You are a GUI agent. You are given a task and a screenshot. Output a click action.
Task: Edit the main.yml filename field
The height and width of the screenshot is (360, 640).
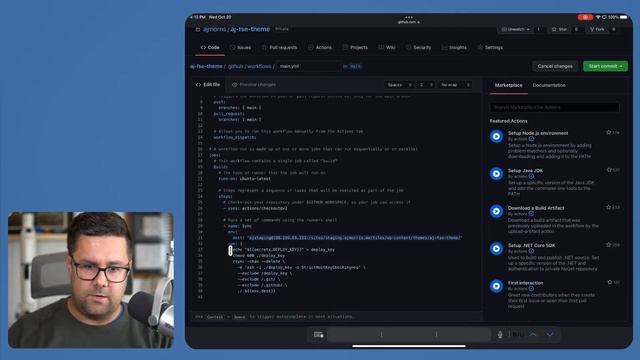[308, 66]
